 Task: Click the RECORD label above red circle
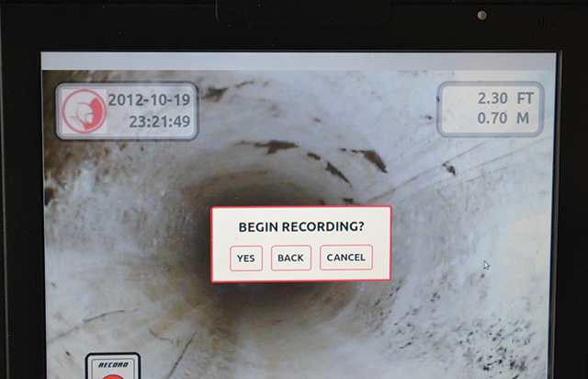pos(113,364)
